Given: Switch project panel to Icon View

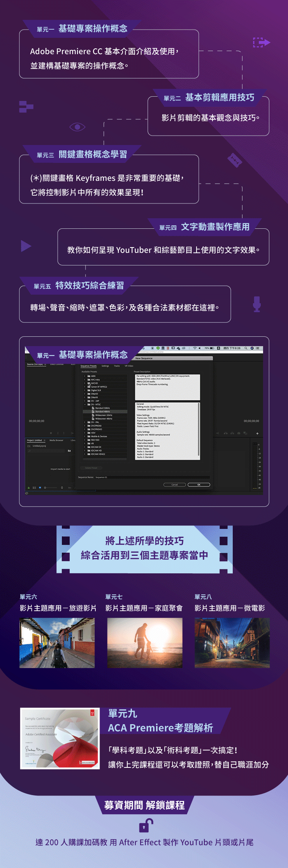Looking at the screenshot, I should coord(40,488).
